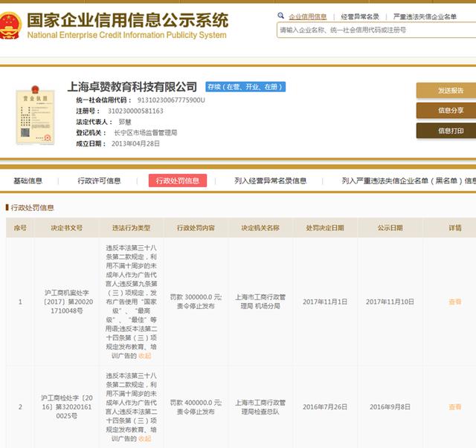This screenshot has height=448, width=476.
Task: View details of the 2017 penalty record
Action: click(x=454, y=302)
